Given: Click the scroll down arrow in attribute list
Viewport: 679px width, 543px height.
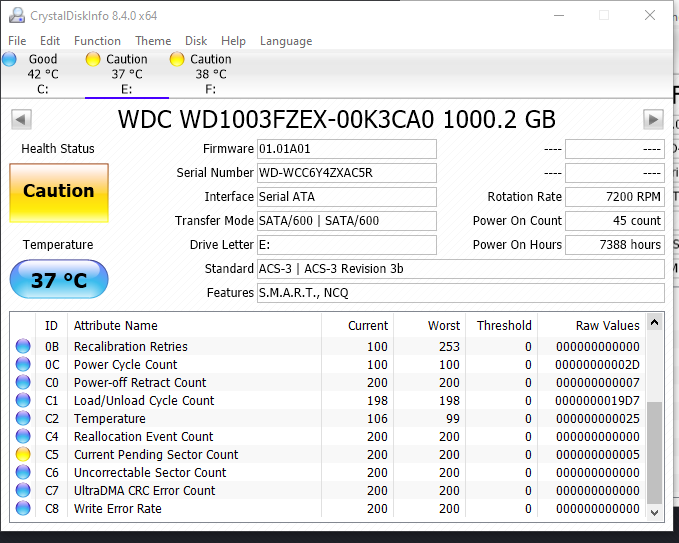Looking at the screenshot, I should 654,513.
